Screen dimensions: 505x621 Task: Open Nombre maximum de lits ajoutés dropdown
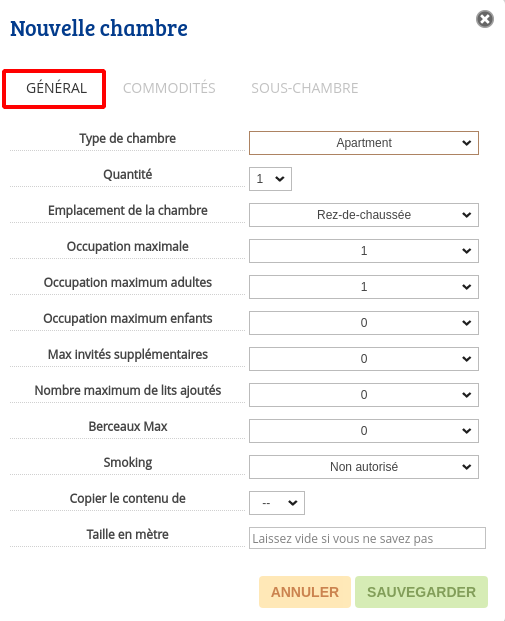click(364, 395)
